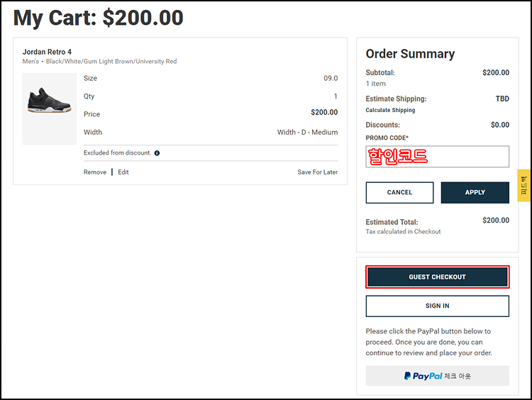Click the Estimated Total amount
532x400 pixels.
pos(496,220)
